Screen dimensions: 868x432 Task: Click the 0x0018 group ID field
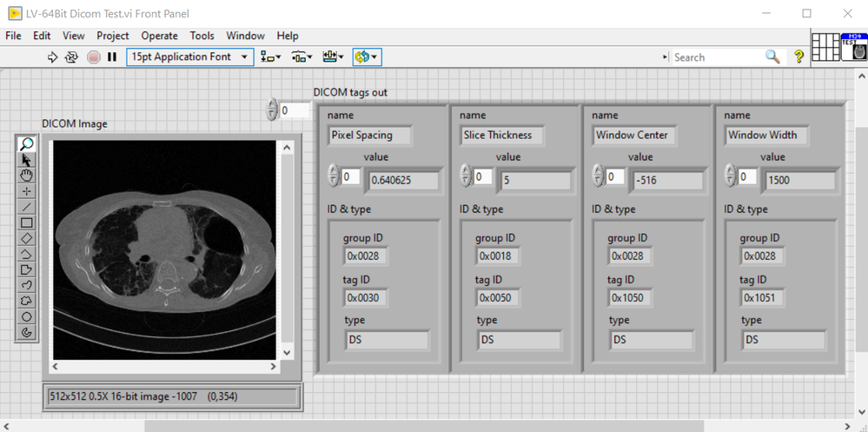(x=496, y=256)
